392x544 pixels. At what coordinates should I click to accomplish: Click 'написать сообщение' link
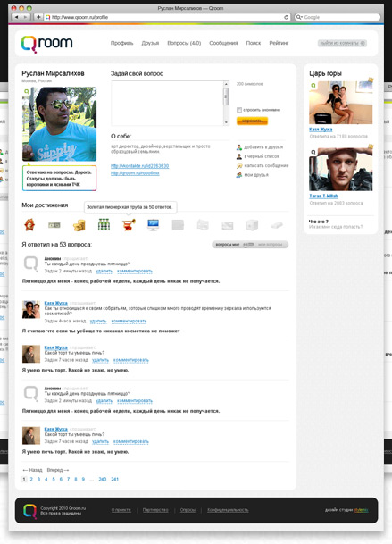coord(266,166)
